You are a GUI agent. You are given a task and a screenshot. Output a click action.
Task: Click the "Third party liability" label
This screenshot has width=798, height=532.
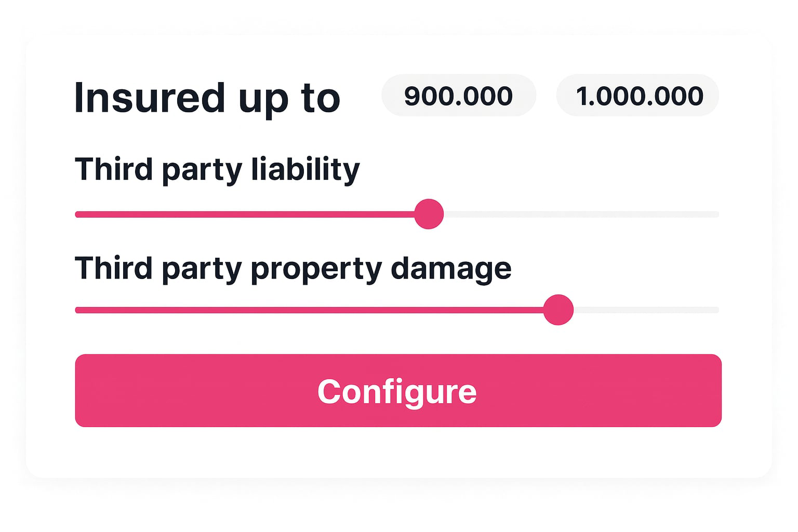click(x=217, y=169)
